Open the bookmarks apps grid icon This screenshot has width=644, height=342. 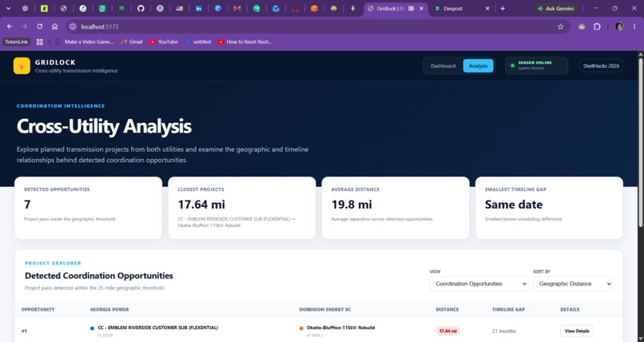coord(40,42)
